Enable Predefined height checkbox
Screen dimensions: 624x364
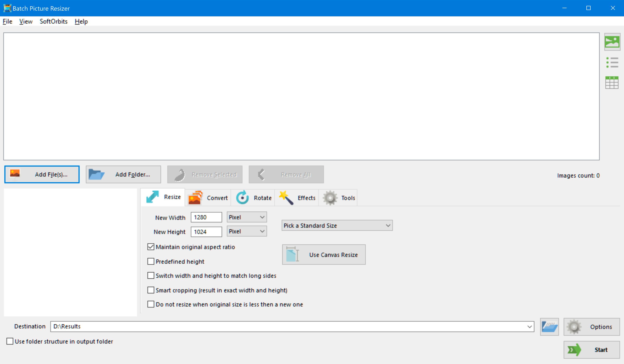pyautogui.click(x=151, y=261)
